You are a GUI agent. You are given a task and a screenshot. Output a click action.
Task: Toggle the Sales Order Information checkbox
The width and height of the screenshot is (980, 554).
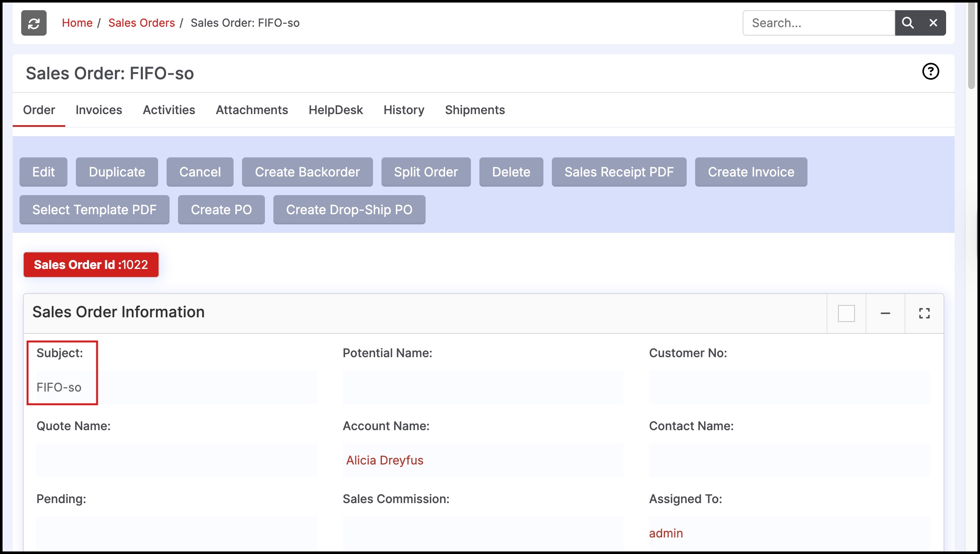[846, 313]
